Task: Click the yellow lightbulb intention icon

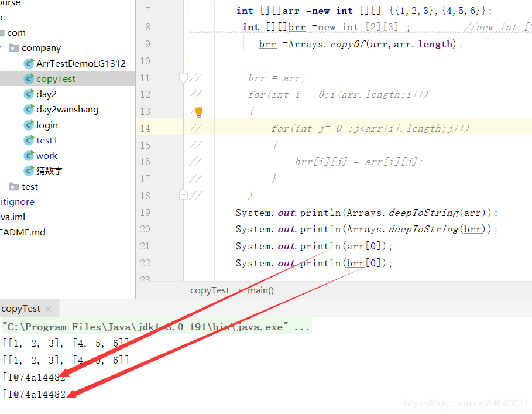Action: click(199, 112)
